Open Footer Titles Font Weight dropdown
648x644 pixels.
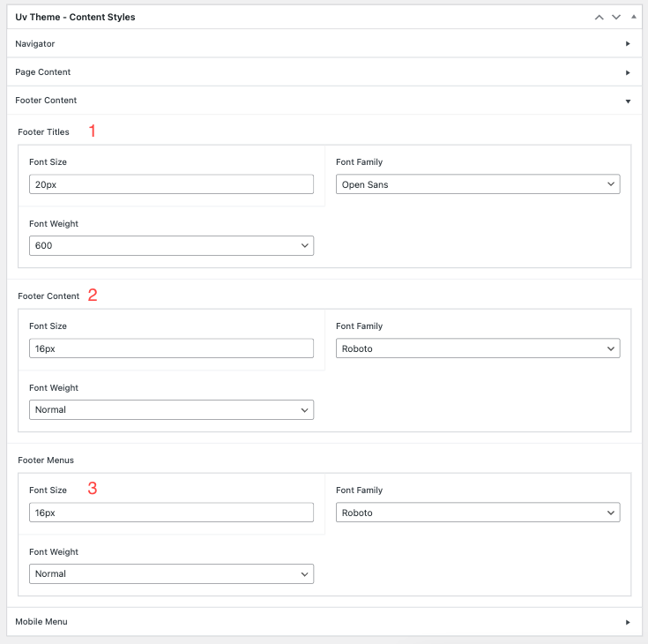tap(171, 246)
